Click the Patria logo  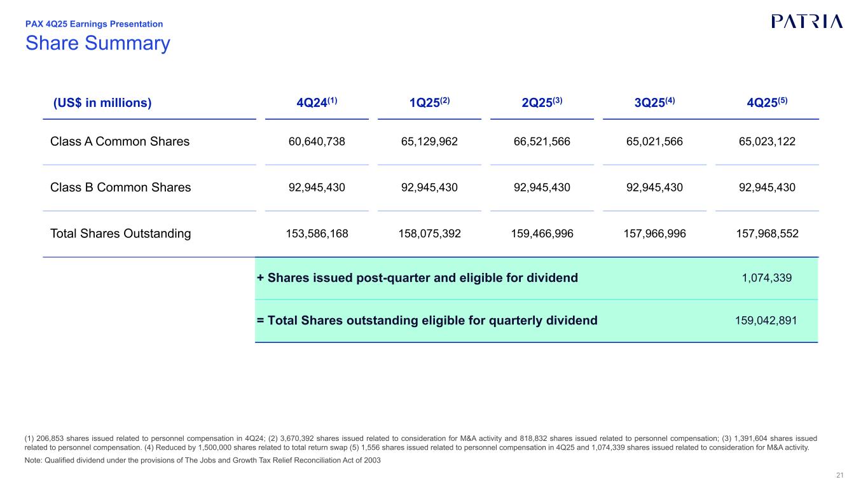(807, 22)
